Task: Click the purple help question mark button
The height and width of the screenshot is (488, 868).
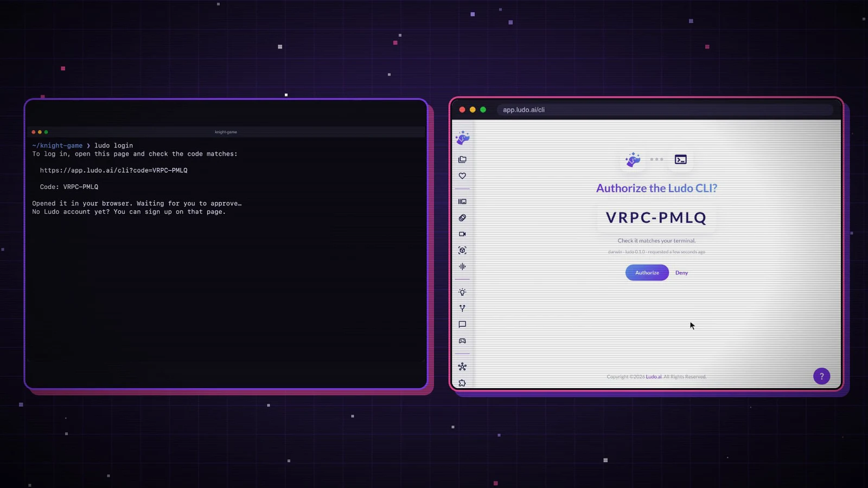Action: [821, 376]
